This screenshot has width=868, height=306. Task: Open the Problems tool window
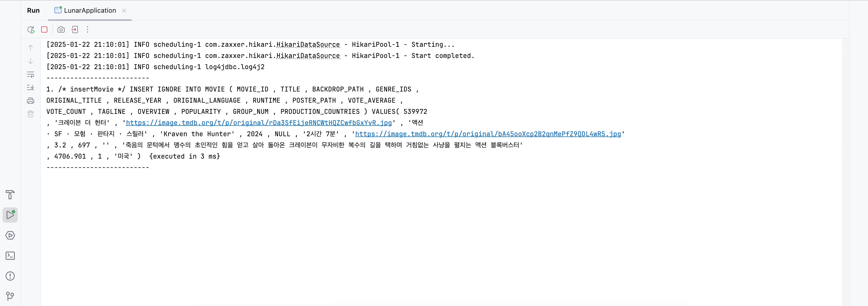(10, 276)
